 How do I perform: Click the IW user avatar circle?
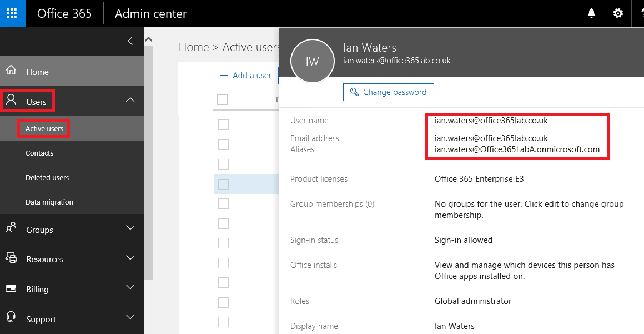click(313, 61)
